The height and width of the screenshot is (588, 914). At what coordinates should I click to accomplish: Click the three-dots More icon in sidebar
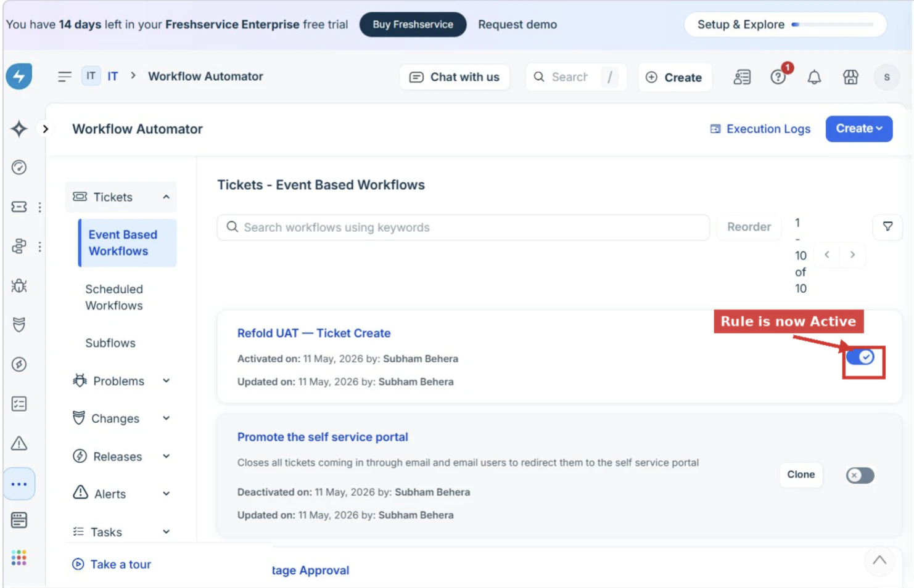coord(19,484)
